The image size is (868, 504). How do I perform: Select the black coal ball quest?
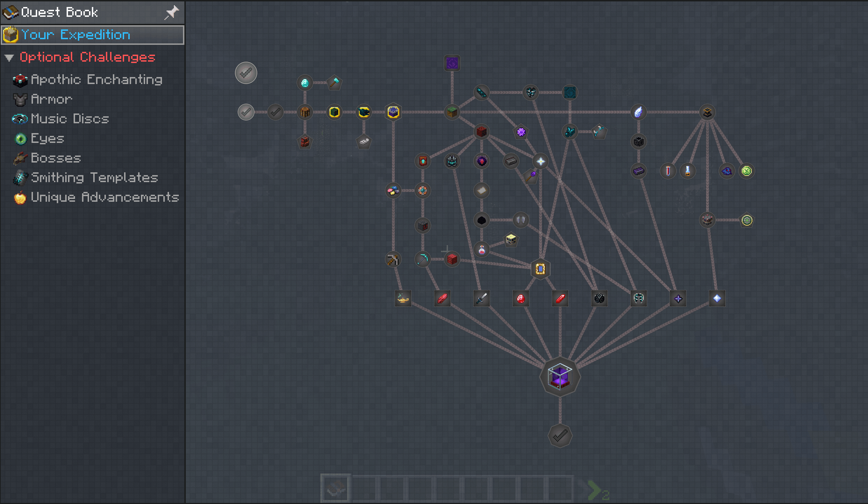click(x=481, y=220)
